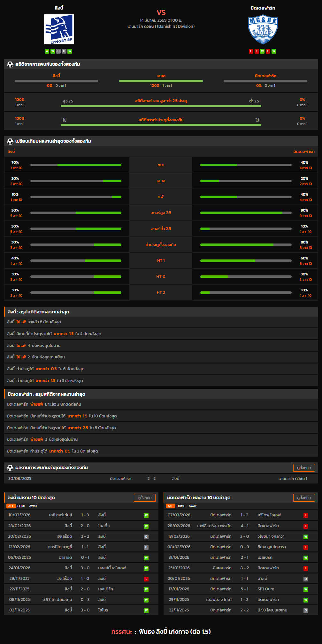322x644 pixels.
Task: Open view-all button for Middelfart last 10 matches
Action: point(304,498)
